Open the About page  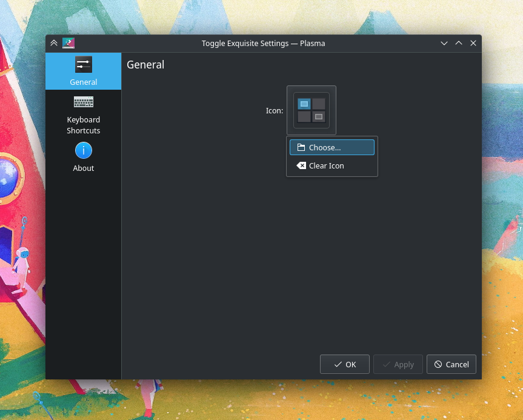point(84,157)
